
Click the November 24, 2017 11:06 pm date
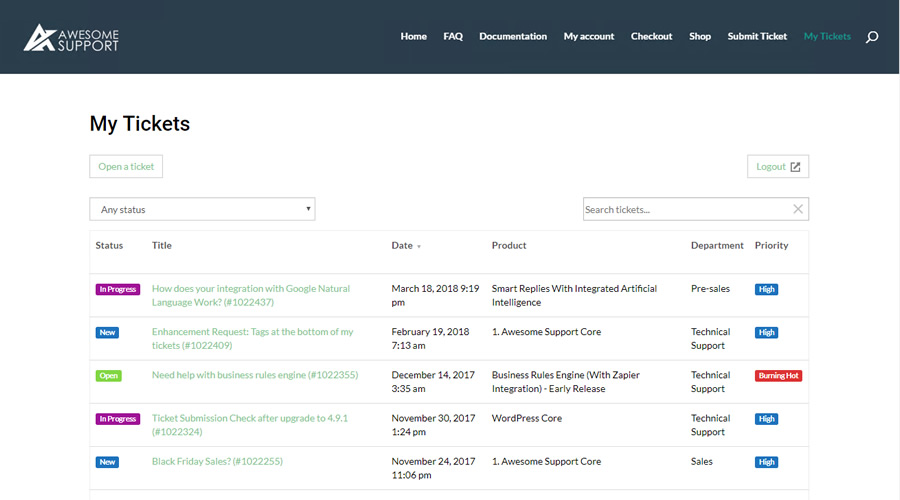click(x=433, y=468)
